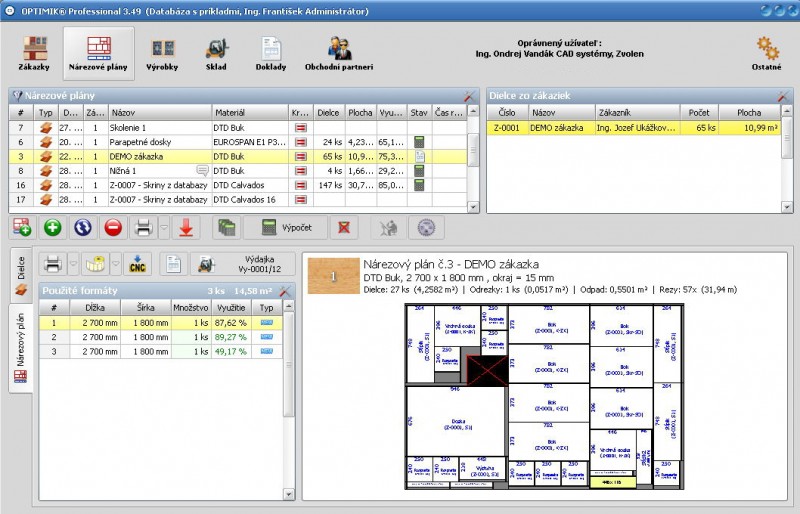
Task: Open dropdown arrow beside label roll icon
Action: 116,264
